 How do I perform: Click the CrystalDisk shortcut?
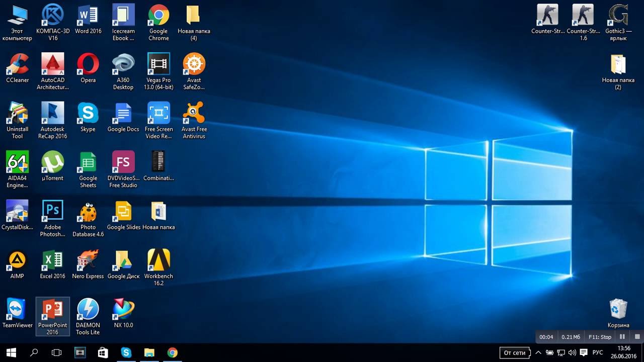click(17, 215)
